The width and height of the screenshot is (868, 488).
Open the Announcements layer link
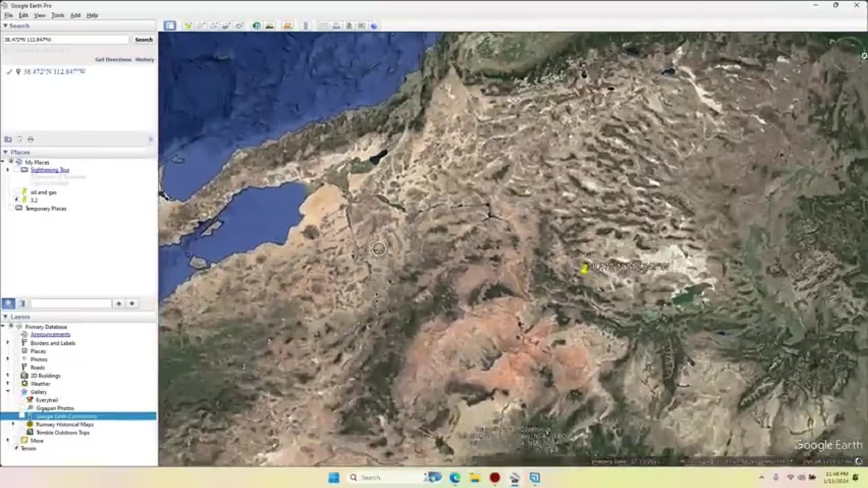coord(50,335)
